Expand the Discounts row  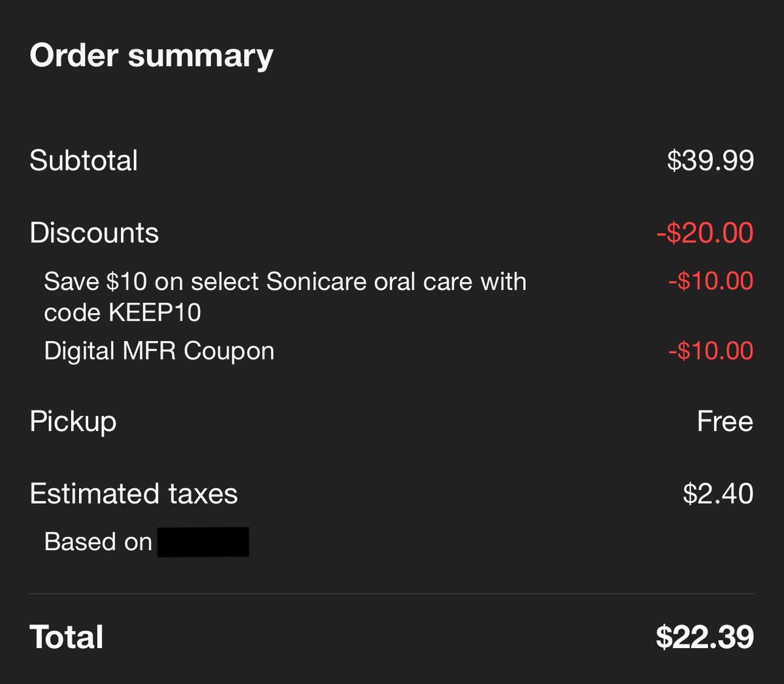[x=94, y=233]
